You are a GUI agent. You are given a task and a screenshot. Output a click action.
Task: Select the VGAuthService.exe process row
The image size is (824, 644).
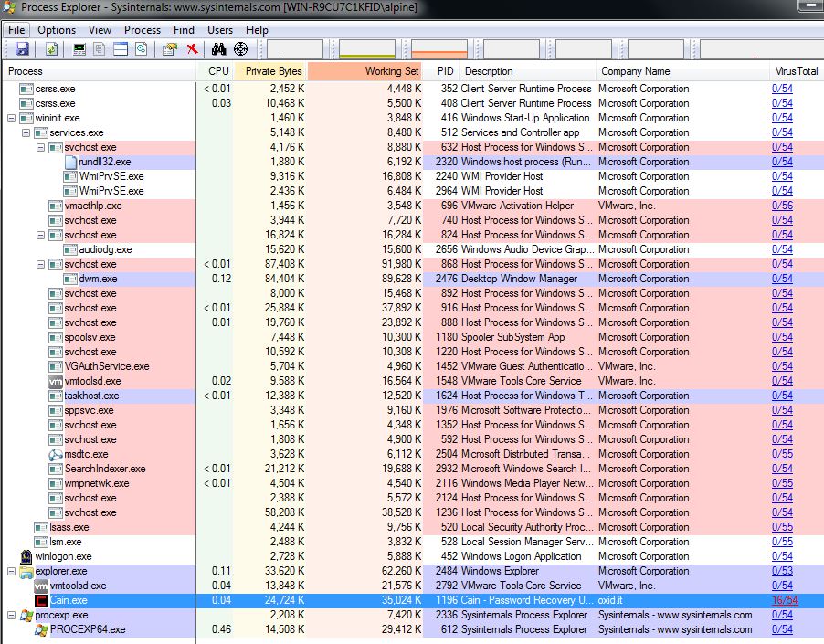tap(413, 366)
